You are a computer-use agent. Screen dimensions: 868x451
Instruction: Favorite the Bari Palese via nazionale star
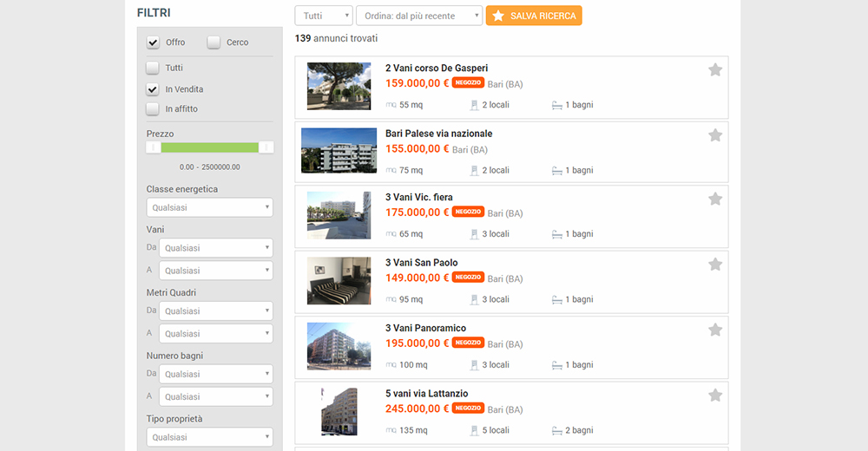(715, 135)
